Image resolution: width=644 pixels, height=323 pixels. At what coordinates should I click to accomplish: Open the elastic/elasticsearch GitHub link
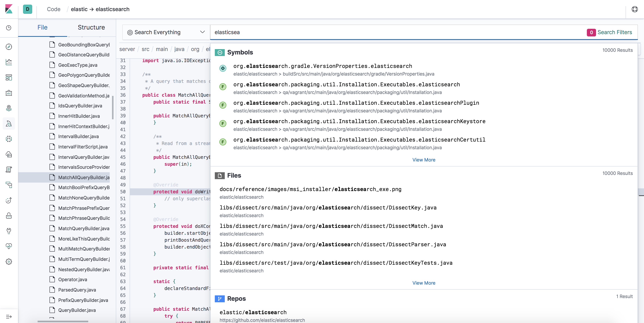(x=262, y=320)
